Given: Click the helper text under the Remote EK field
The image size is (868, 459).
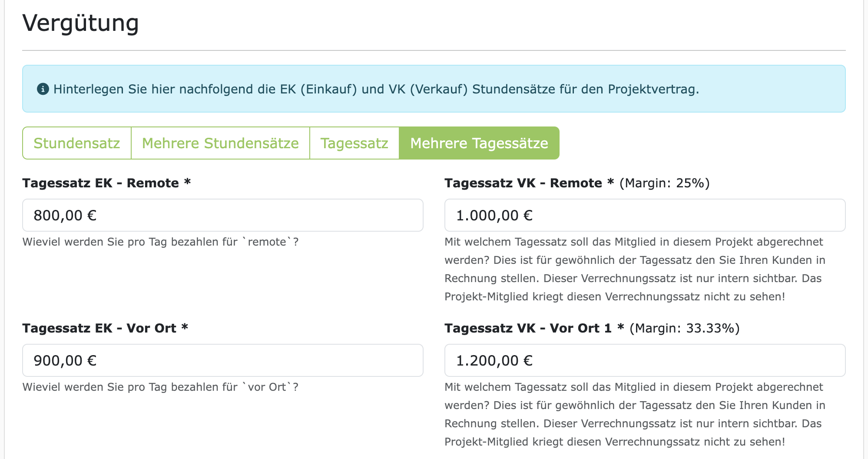Looking at the screenshot, I should (161, 242).
